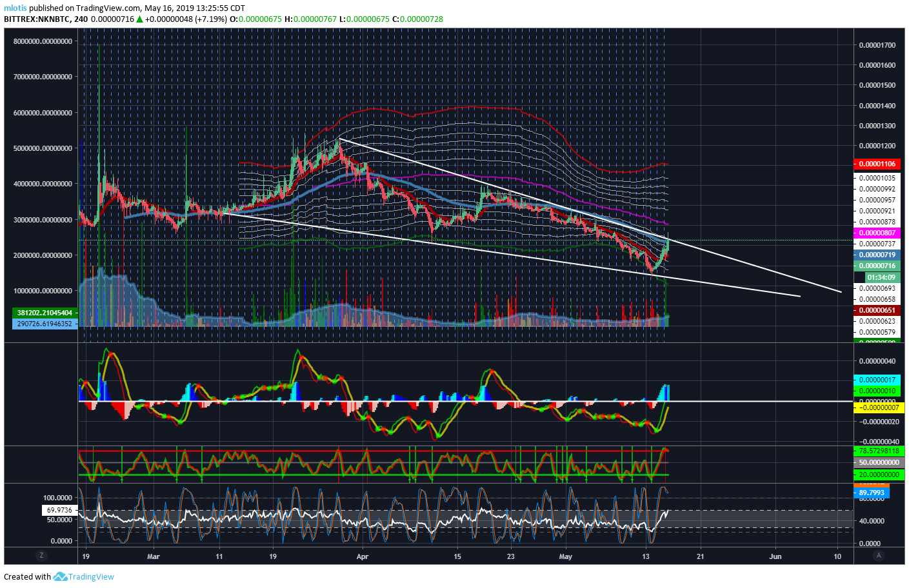This screenshot has width=909, height=588.
Task: Click the 23 date on time axis
Action: pos(511,556)
